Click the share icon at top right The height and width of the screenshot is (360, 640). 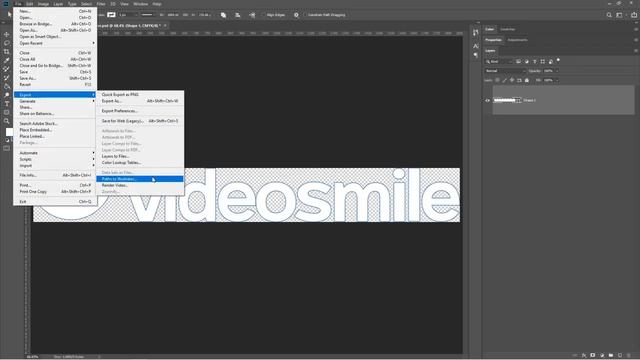634,15
